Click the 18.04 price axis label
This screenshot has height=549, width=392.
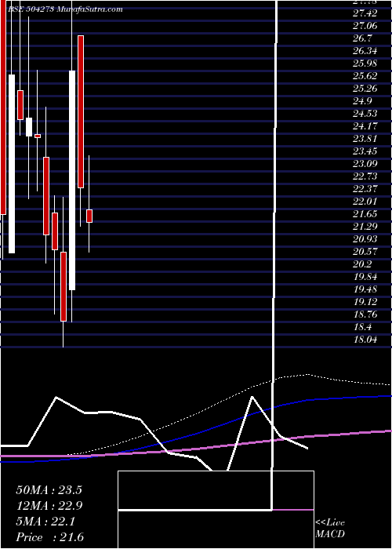coord(365,340)
